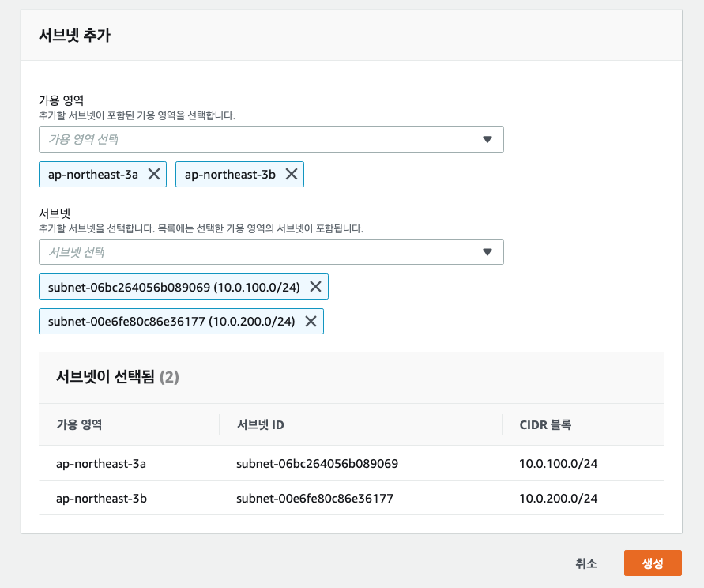Open the 가용 영역 선택 dropdown arrow
Image resolution: width=704 pixels, height=588 pixels.
488,139
